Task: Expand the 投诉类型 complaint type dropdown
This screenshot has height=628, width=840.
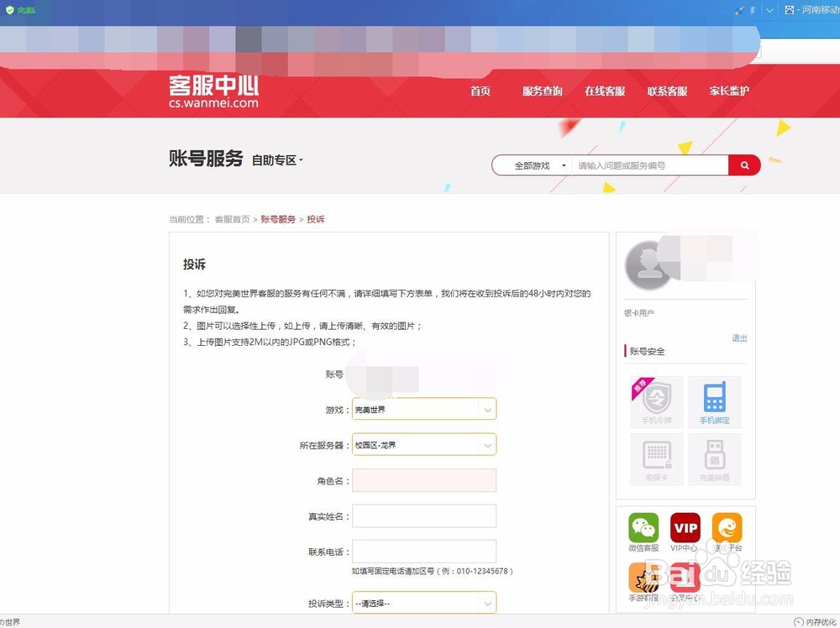Action: pyautogui.click(x=423, y=602)
